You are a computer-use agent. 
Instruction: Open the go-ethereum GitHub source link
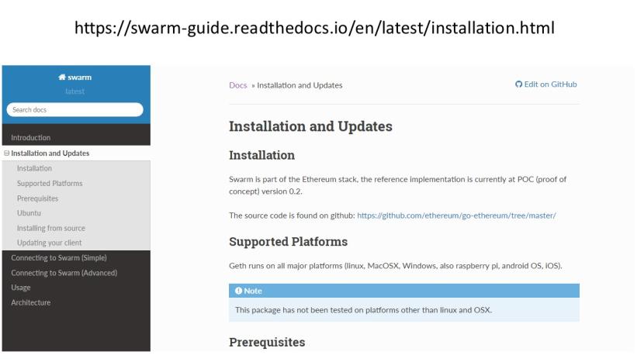click(456, 215)
